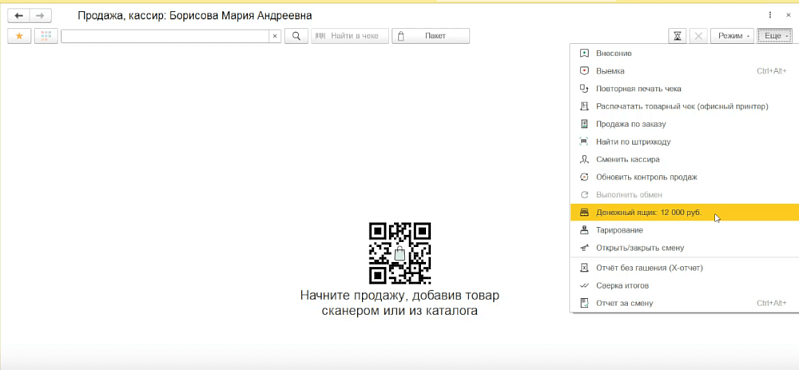Click the icon next to Повторная печать чека

584,89
